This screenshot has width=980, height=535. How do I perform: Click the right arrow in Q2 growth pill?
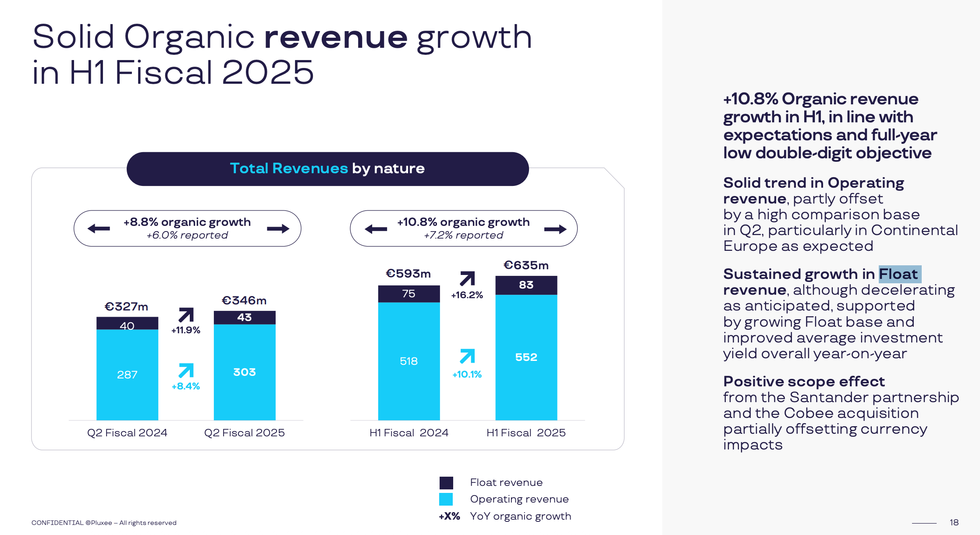point(278,228)
